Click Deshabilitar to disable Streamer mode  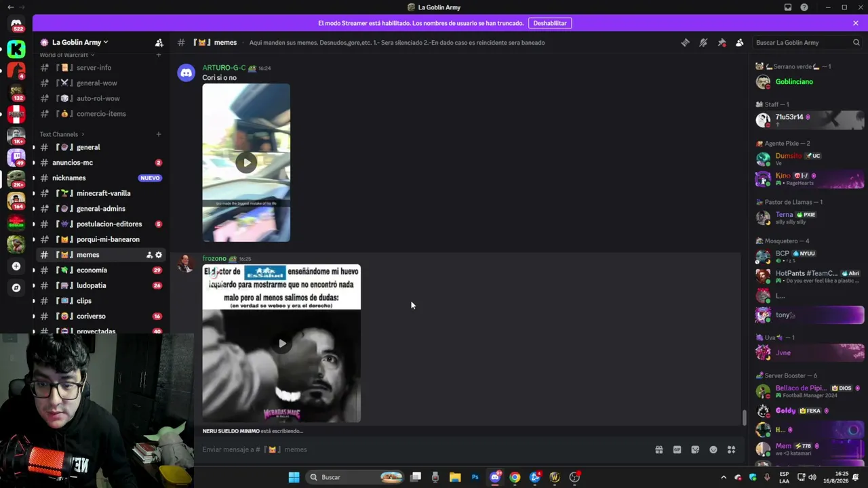point(550,23)
